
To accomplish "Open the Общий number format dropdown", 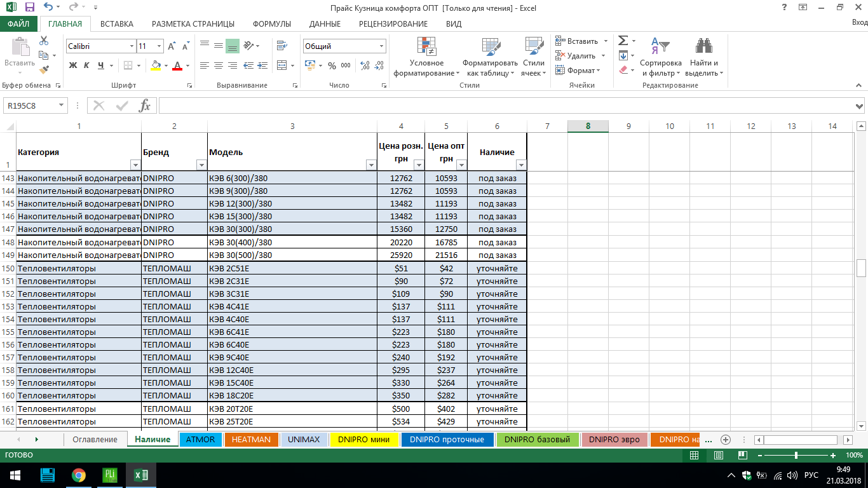I will [x=381, y=46].
